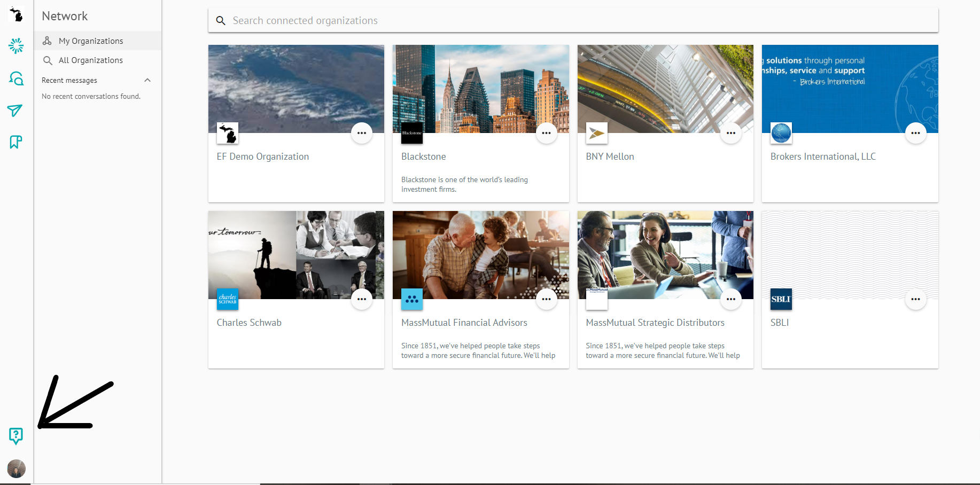This screenshot has width=980, height=485.
Task: Click the Blackstone description text
Action: click(464, 184)
